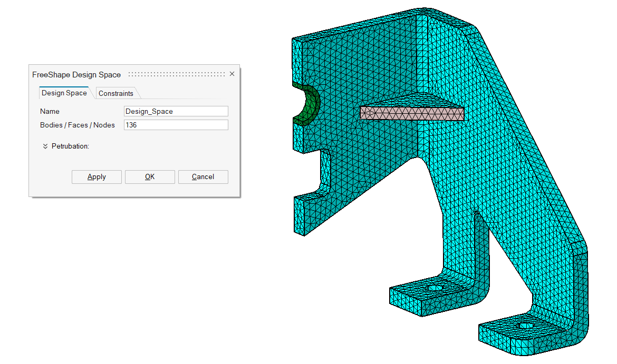Confirm with the OK button

point(150,177)
